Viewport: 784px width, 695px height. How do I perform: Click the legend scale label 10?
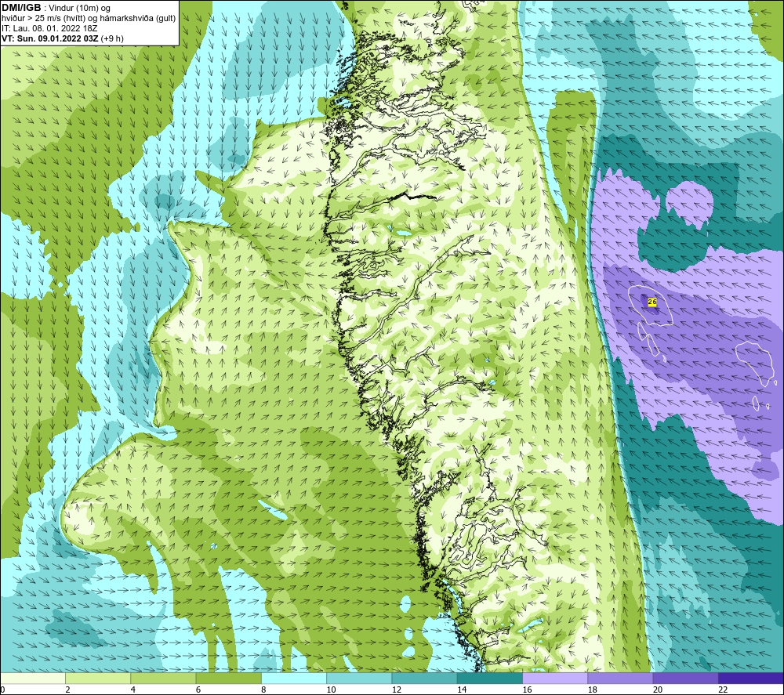click(x=331, y=690)
